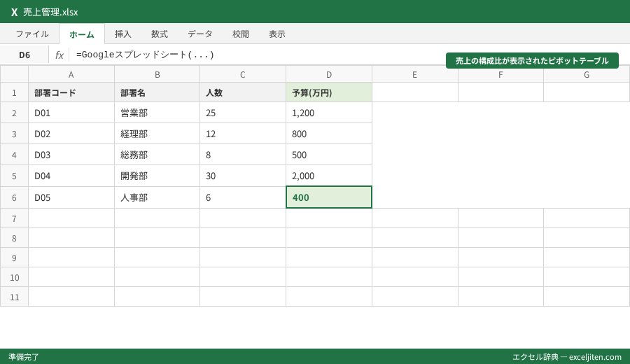Select row 4 header
The height and width of the screenshot is (364, 630).
coord(15,154)
